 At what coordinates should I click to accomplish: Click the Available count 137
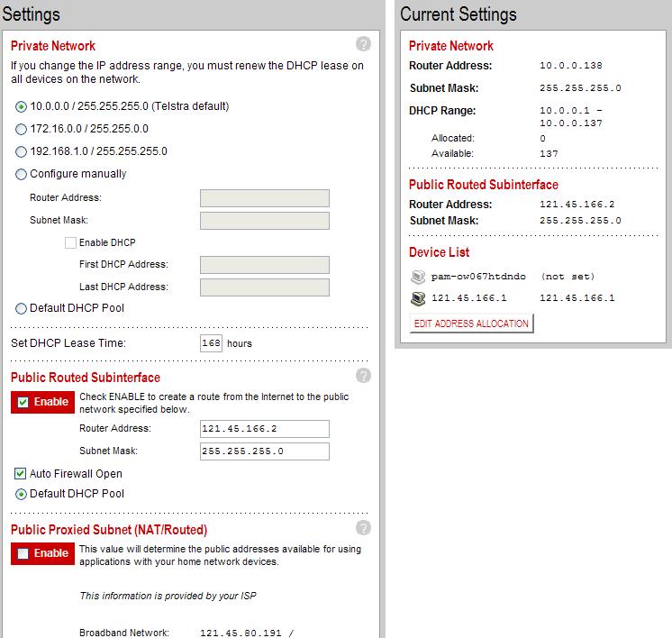click(x=549, y=154)
